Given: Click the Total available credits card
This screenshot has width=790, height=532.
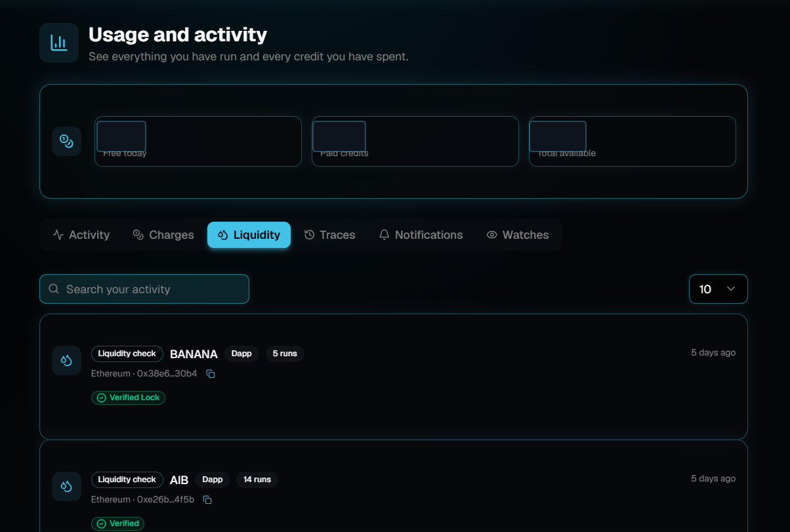Looking at the screenshot, I should tap(633, 141).
